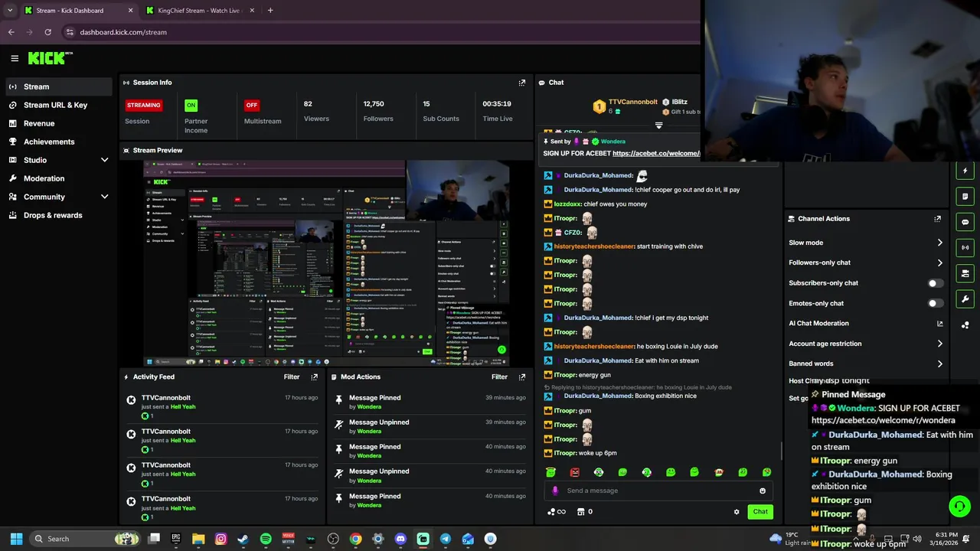Open chat settings gear icon
The width and height of the screenshot is (980, 551).
pyautogui.click(x=737, y=512)
